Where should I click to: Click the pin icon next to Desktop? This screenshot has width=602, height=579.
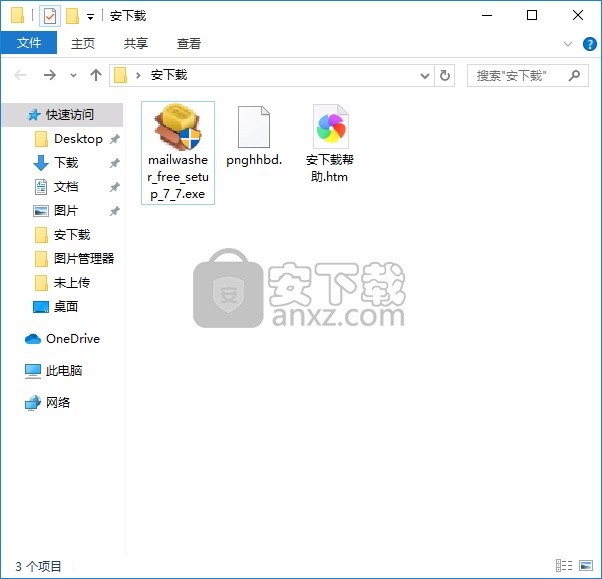(115, 139)
